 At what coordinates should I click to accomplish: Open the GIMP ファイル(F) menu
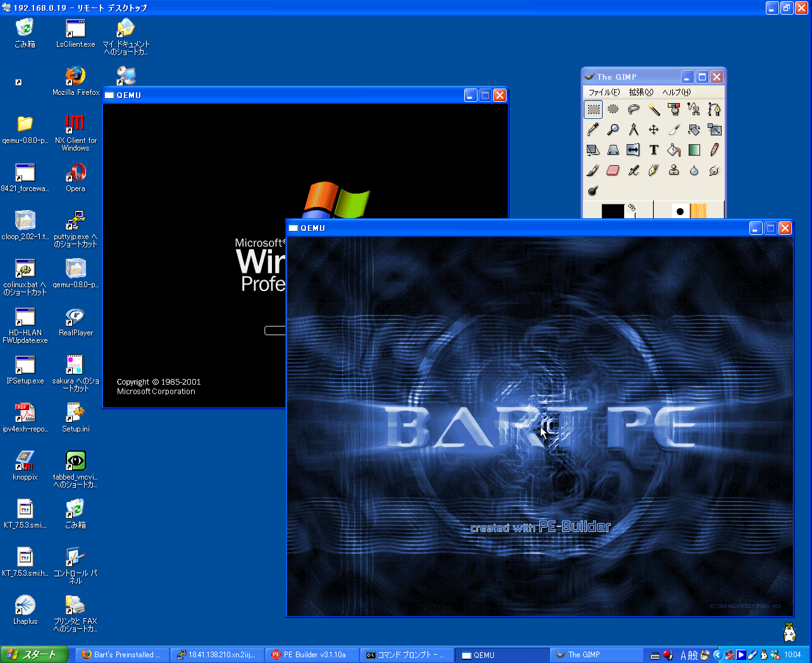click(x=604, y=92)
